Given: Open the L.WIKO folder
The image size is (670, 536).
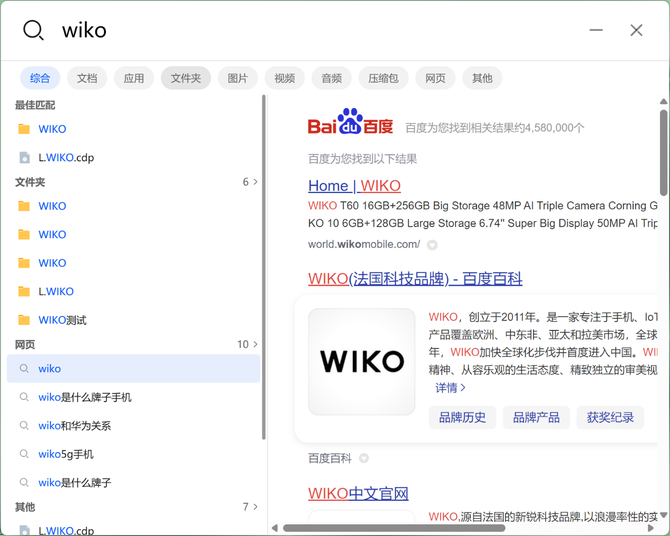Looking at the screenshot, I should tap(56, 292).
